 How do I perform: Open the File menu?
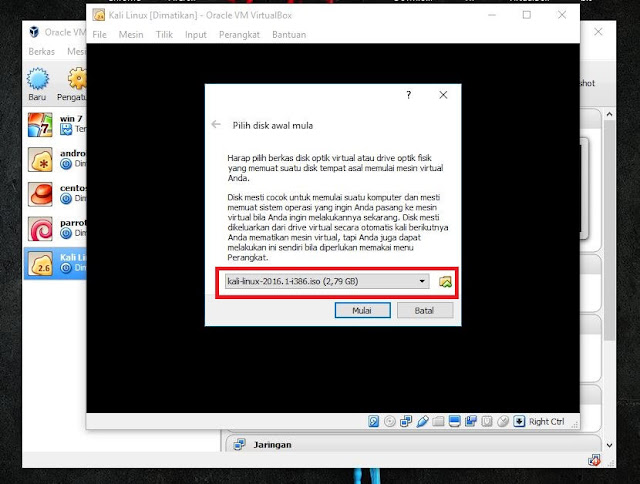[x=99, y=35]
